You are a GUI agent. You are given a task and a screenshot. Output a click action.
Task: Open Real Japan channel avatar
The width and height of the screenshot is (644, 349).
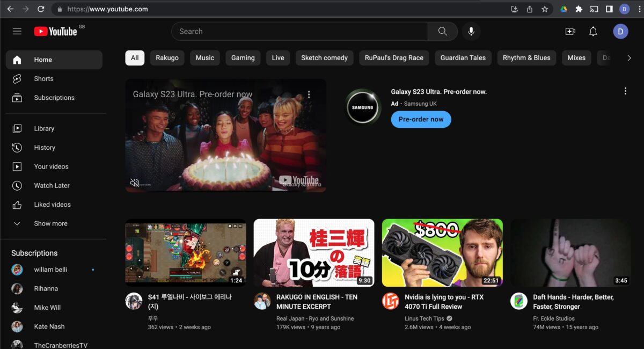[262, 301]
